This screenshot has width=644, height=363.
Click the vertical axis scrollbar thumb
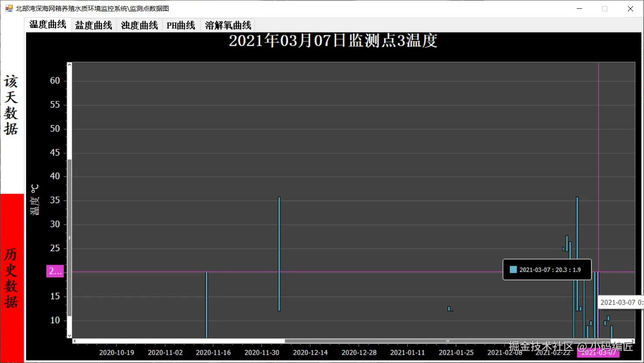point(69,238)
